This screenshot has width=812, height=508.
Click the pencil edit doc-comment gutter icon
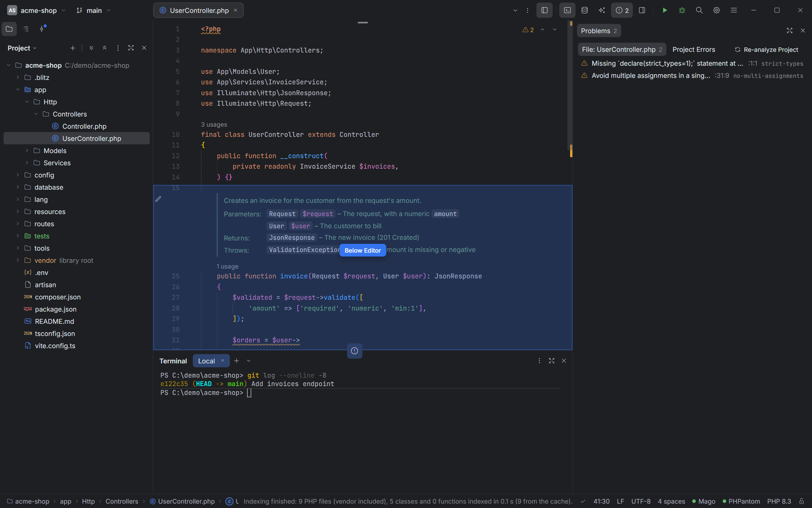(x=158, y=199)
